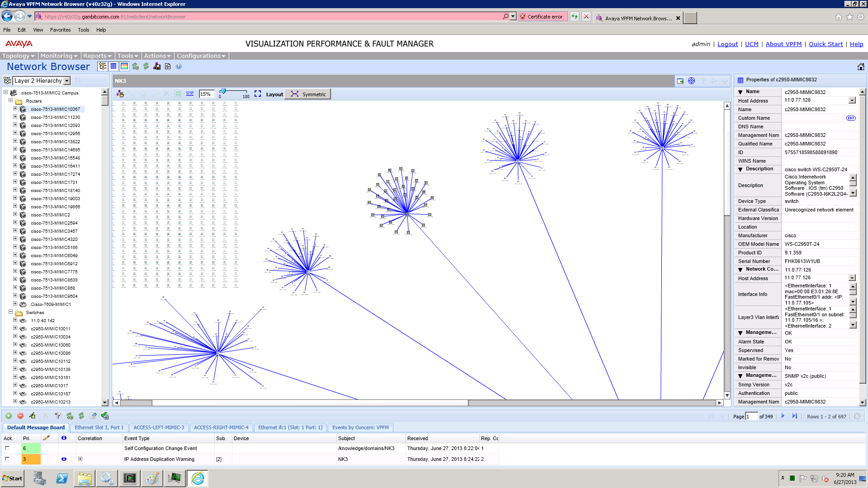Open the Monitoring menu

coord(59,56)
